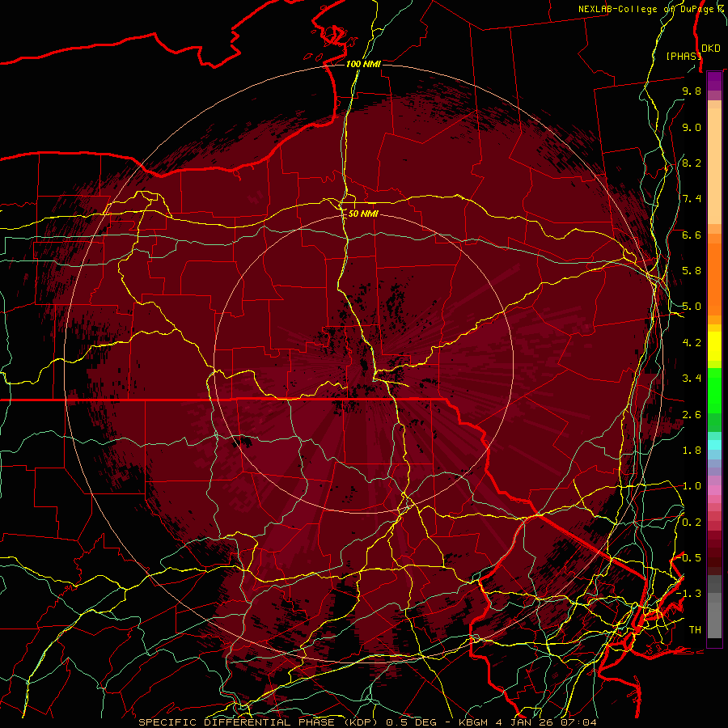Pick the purple swatch atop color bar
The height and width of the screenshot is (728, 728).
click(714, 81)
